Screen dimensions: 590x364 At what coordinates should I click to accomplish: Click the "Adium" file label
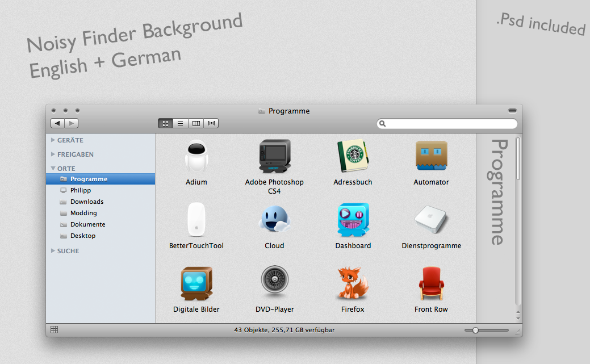point(196,182)
